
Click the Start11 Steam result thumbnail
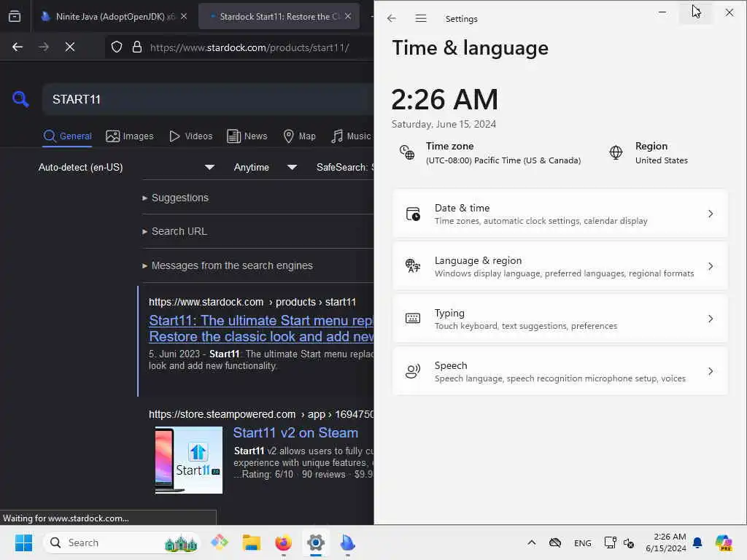(189, 460)
